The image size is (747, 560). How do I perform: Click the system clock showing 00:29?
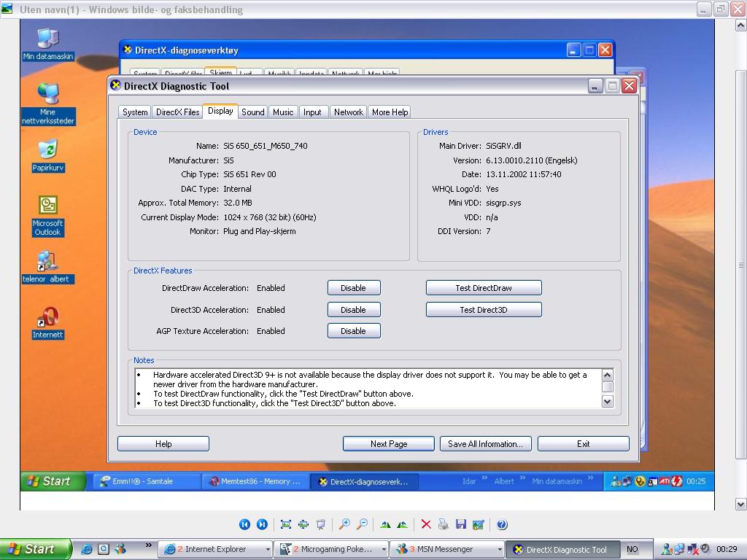(727, 549)
